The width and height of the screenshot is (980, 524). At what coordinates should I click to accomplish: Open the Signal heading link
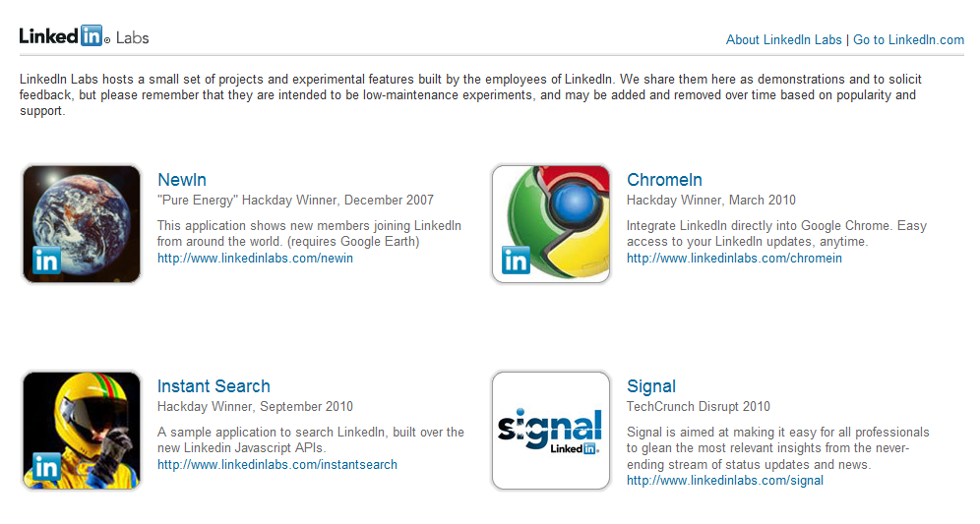coord(651,386)
